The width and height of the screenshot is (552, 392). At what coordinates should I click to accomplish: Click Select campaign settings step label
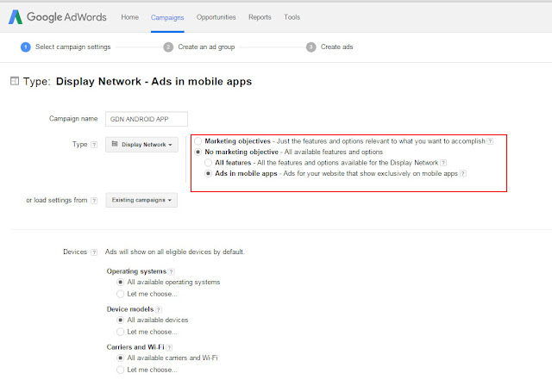click(72, 47)
